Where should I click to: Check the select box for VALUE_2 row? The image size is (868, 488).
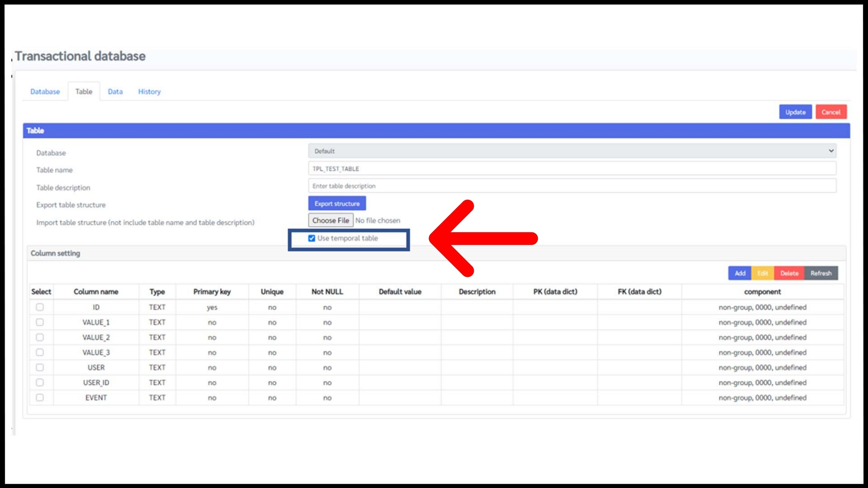click(x=40, y=337)
